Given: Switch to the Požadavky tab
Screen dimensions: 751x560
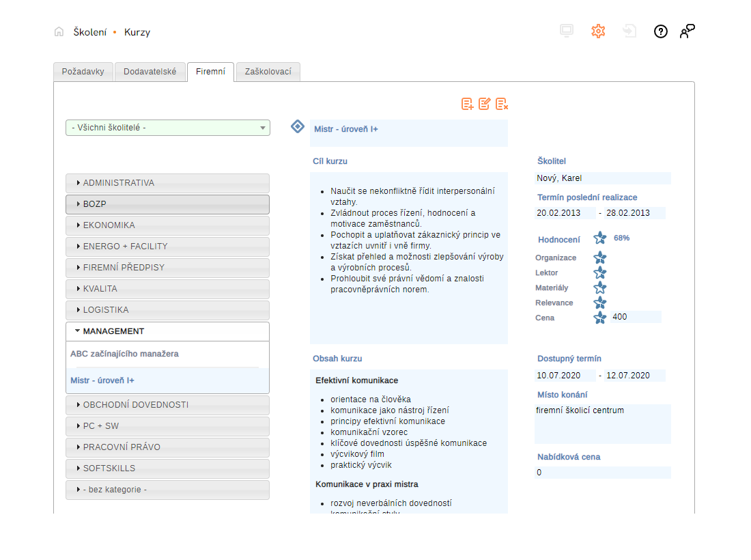Looking at the screenshot, I should click(83, 72).
